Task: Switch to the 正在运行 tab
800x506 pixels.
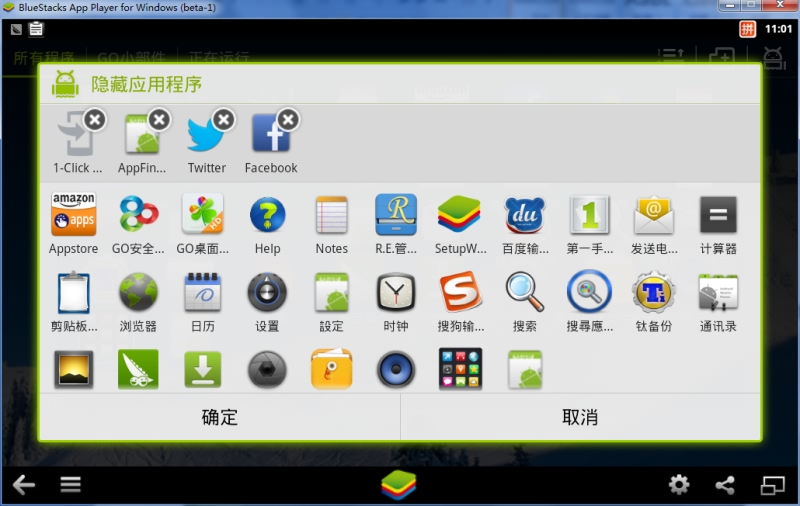Action: coord(219,58)
